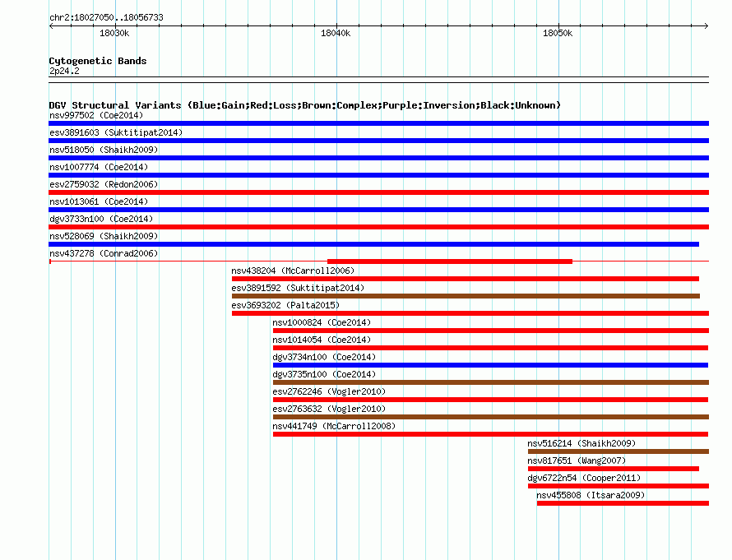Viewport: 732px width, 560px height.
Task: Select the thick red segment of nsv437278
Action: click(x=450, y=261)
